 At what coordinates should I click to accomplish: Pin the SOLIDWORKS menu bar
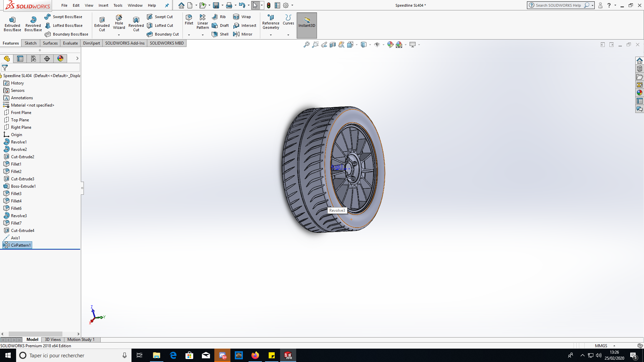(x=167, y=5)
